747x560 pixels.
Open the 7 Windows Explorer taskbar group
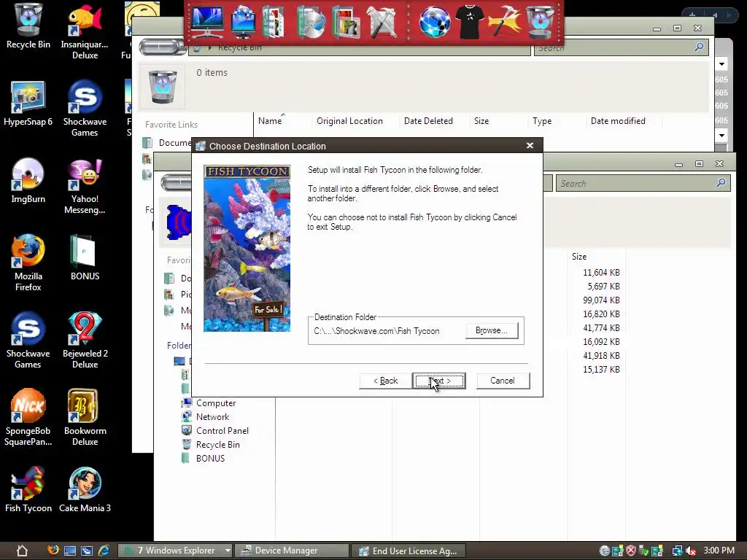tap(175, 551)
